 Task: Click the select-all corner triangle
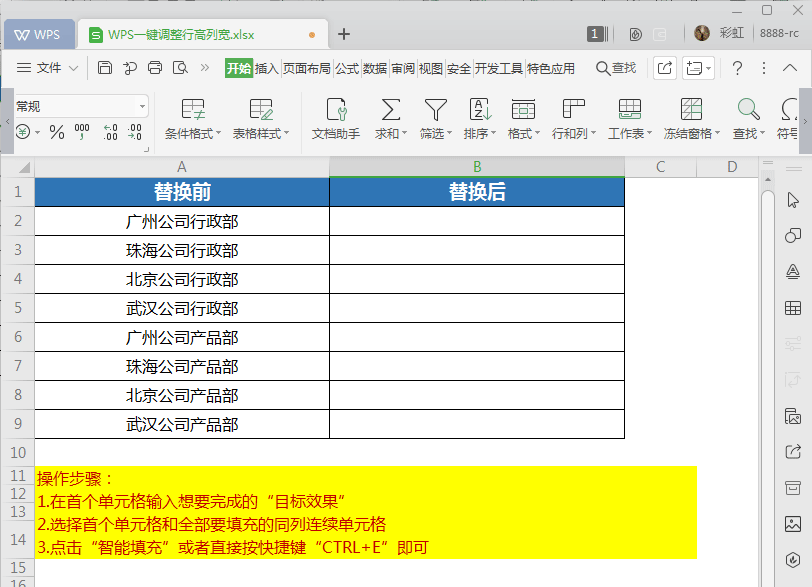(24, 167)
